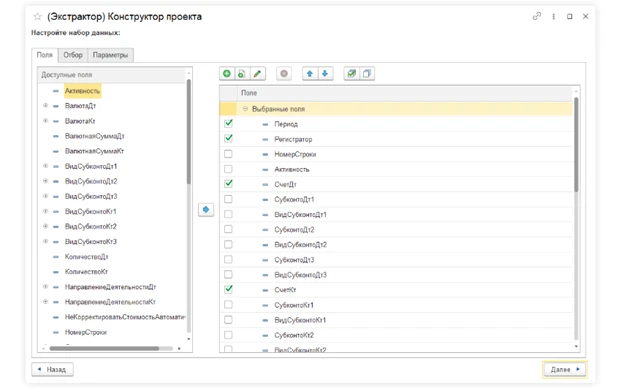This screenshot has height=388, width=624.
Task: Expand ВидСубконтоКт1 in available fields
Action: pos(45,211)
